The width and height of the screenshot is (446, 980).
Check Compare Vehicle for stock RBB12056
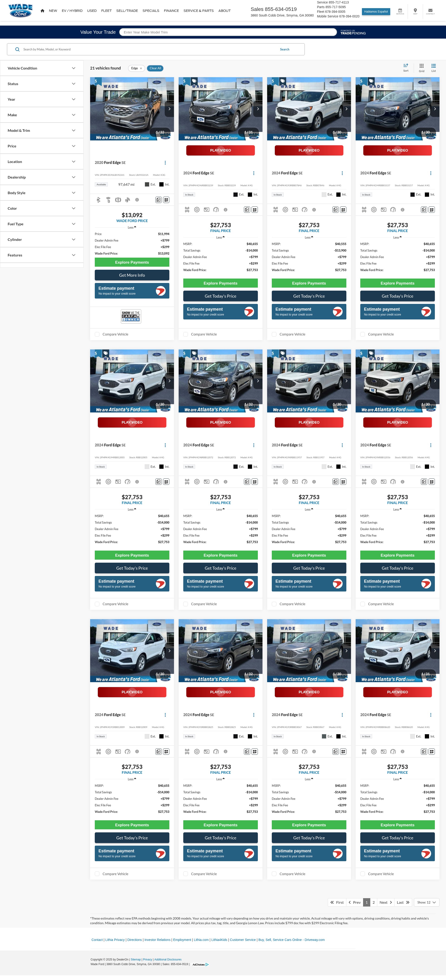point(363,604)
